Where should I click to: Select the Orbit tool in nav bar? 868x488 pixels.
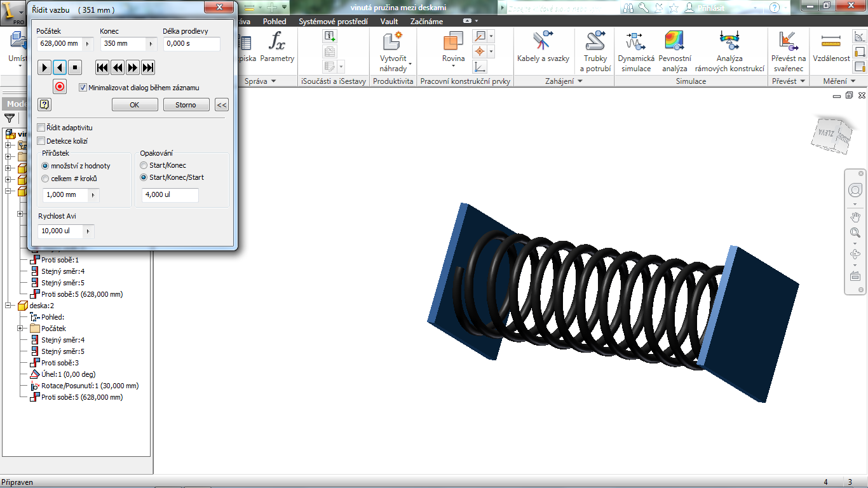855,254
